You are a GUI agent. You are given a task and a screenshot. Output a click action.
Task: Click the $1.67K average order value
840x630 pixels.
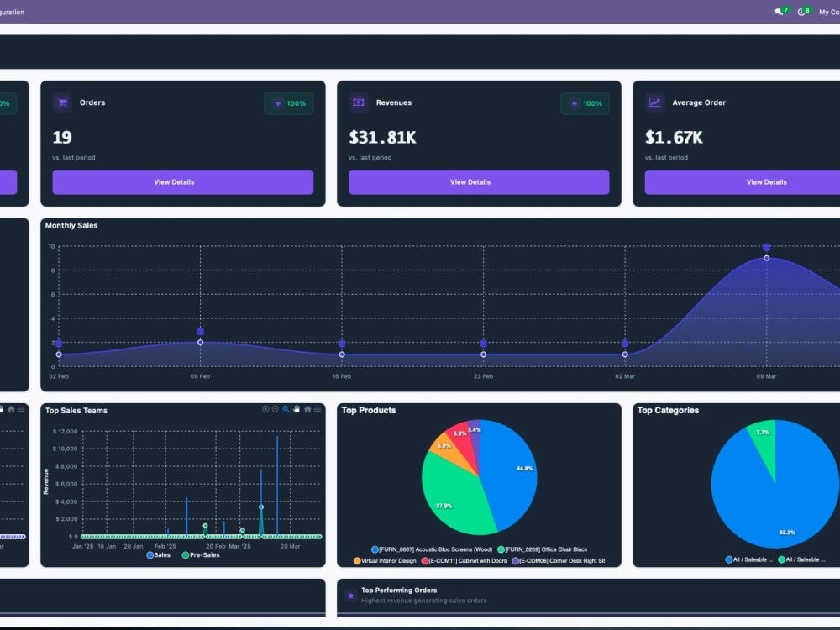[x=674, y=138]
